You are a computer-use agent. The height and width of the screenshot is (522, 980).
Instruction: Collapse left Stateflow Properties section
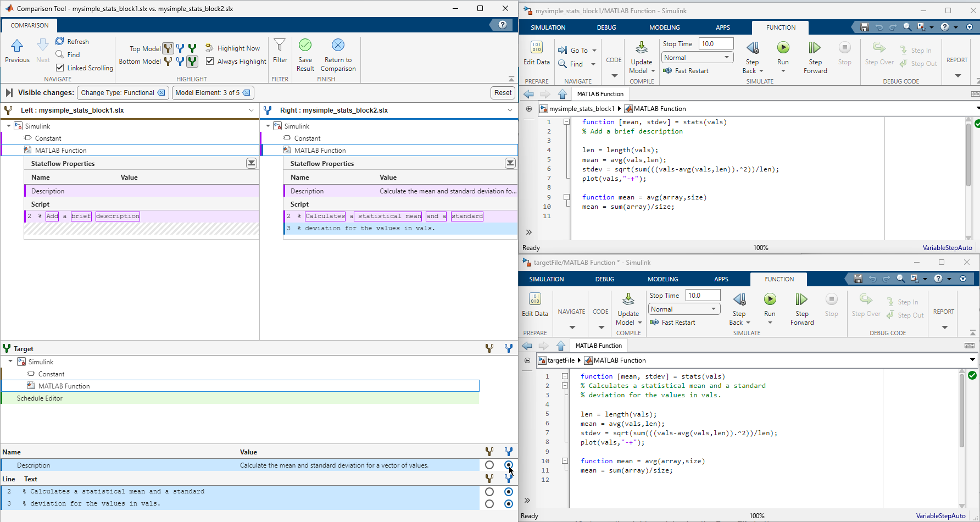tap(251, 163)
